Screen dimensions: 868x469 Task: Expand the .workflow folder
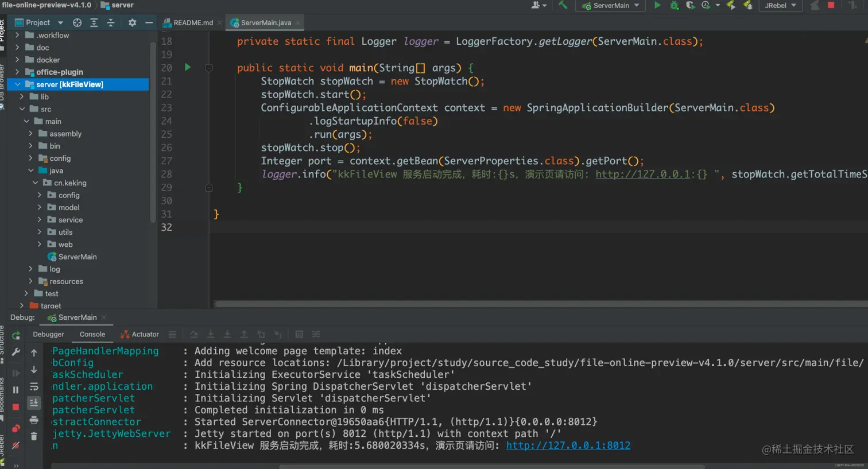tap(17, 35)
